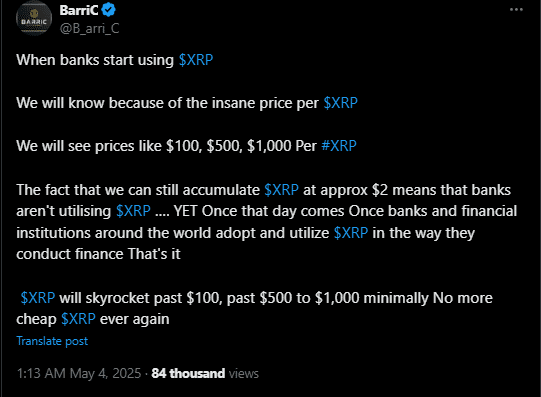Click $XRP cashtag after 'still accumulate'
Screen dimensions: 541x397
282,190
